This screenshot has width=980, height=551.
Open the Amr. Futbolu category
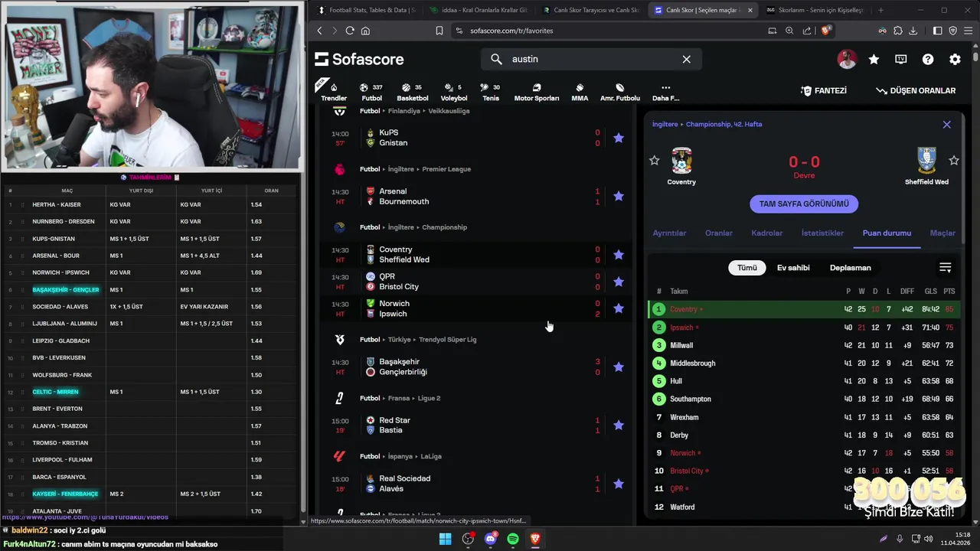(x=620, y=92)
